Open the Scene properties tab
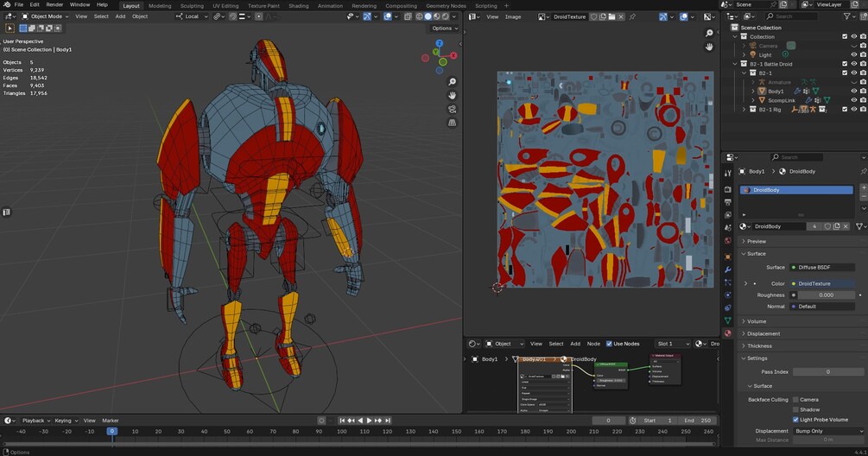868x456 pixels. pyautogui.click(x=728, y=227)
